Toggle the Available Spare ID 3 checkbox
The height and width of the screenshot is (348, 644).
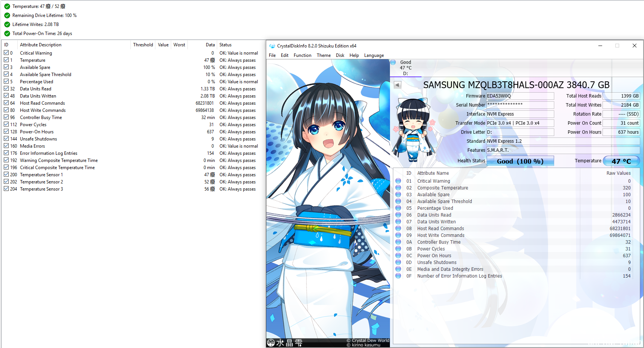[6, 67]
